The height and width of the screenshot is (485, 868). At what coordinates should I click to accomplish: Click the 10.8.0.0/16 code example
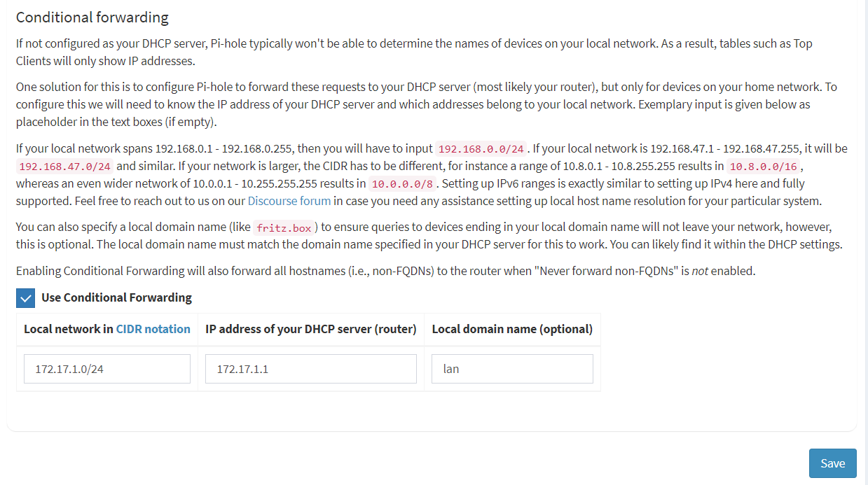click(x=764, y=167)
